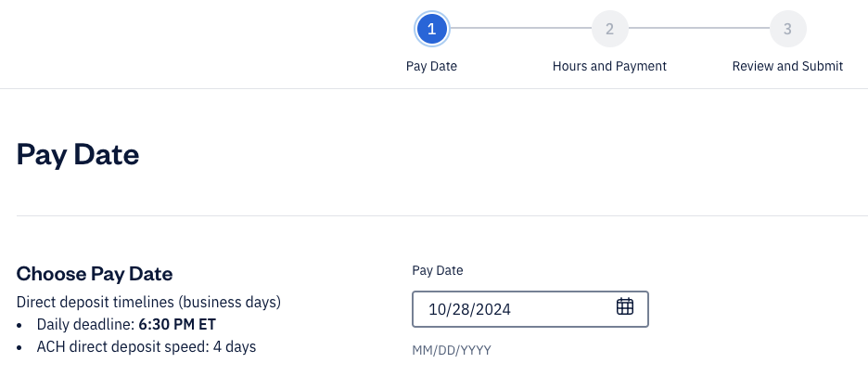Jump to Review and Submit step
This screenshot has height=389, width=868.
(x=787, y=66)
